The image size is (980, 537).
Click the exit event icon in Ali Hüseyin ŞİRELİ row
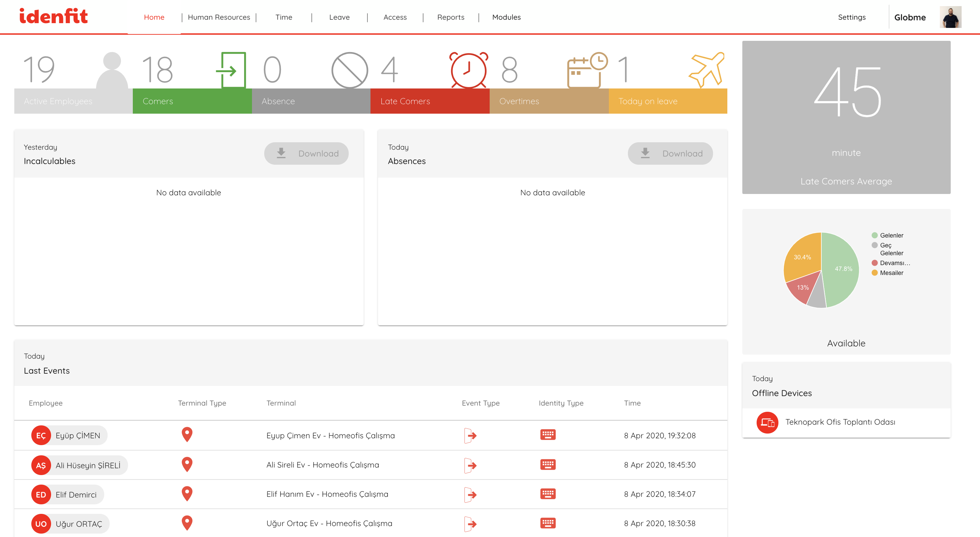[x=470, y=465]
